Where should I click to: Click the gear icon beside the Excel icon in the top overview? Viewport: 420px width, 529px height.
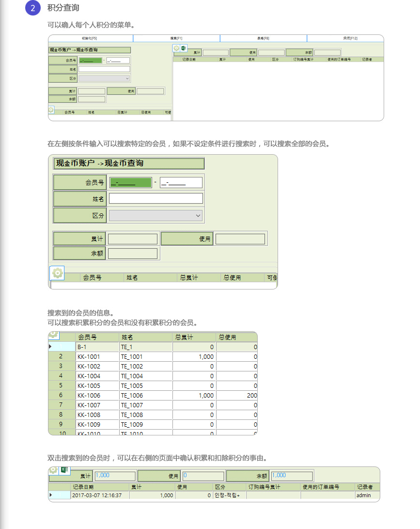(177, 48)
